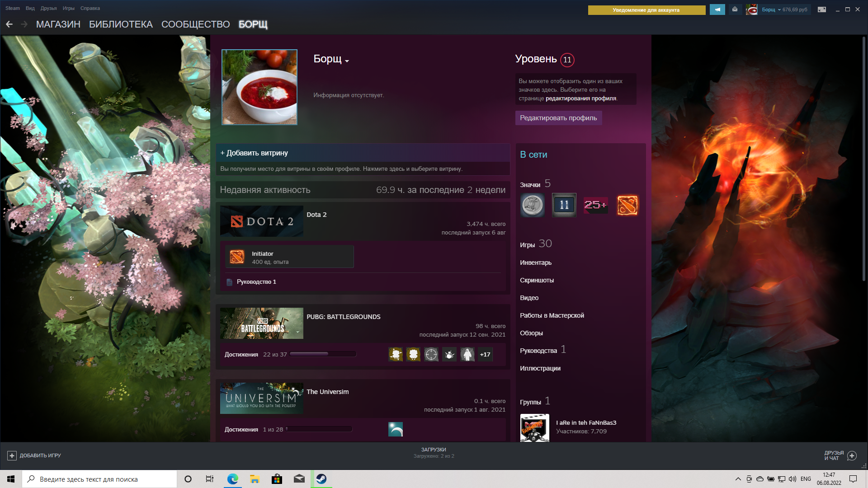Open the I aRe in teh FaNnBas3 group
This screenshot has width=868, height=488.
point(586,422)
